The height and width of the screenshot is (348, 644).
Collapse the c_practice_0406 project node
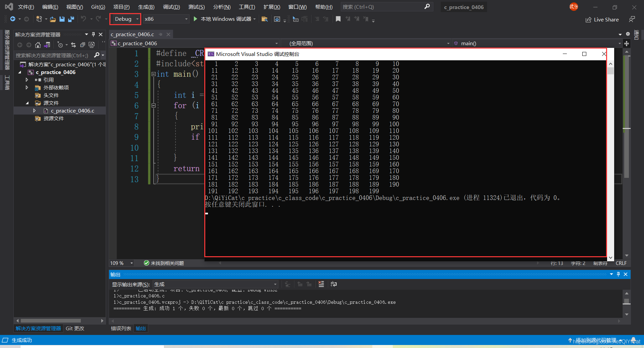19,72
